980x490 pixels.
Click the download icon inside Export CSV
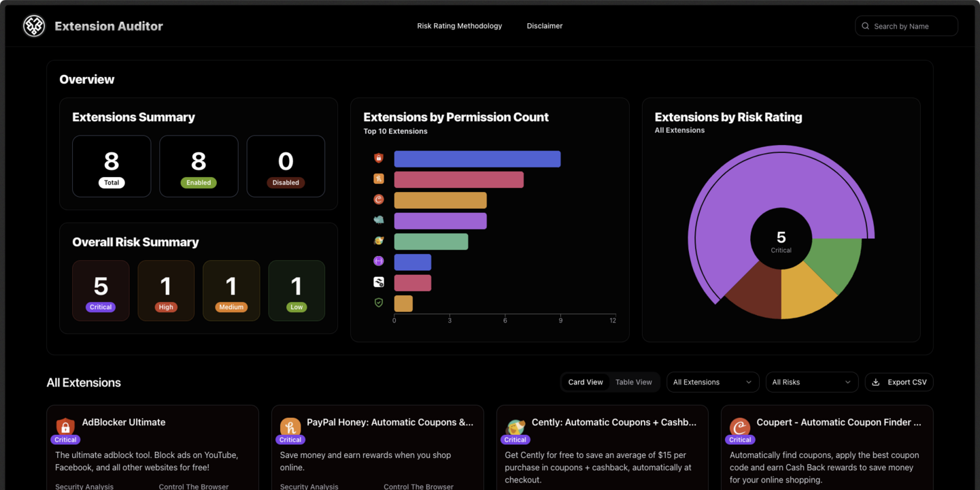point(877,382)
